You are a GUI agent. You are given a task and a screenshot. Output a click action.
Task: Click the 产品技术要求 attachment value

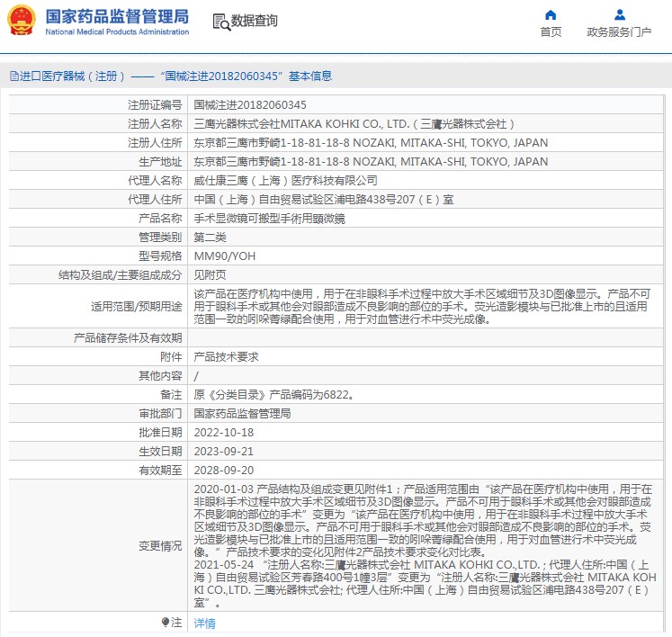(227, 357)
